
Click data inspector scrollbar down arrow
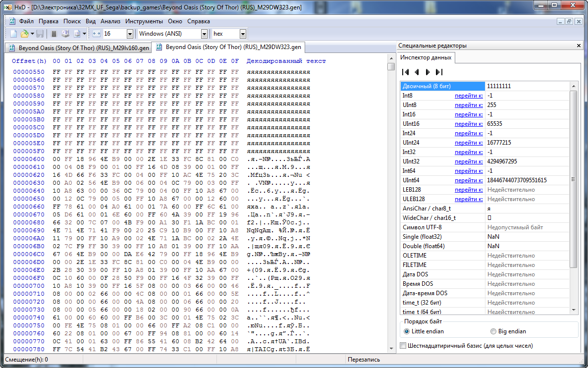coord(573,310)
